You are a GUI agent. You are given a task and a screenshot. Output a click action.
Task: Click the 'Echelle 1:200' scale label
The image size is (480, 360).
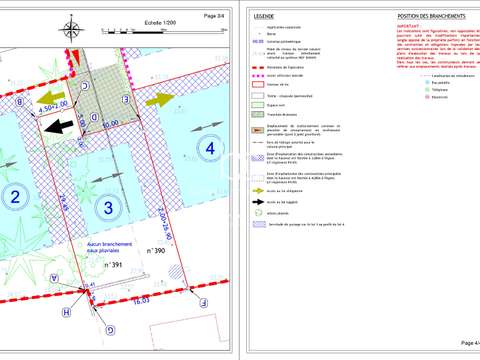(x=160, y=23)
